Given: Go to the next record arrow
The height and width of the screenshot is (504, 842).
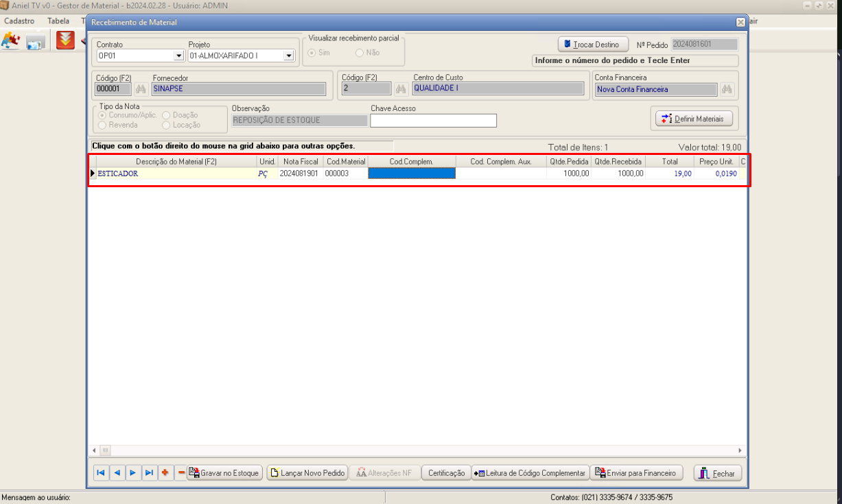Looking at the screenshot, I should (132, 473).
